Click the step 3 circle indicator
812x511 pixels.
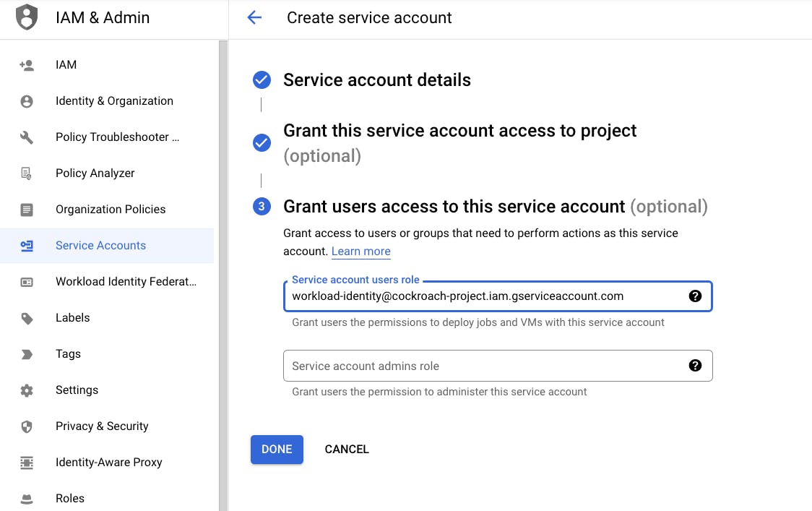click(x=262, y=206)
